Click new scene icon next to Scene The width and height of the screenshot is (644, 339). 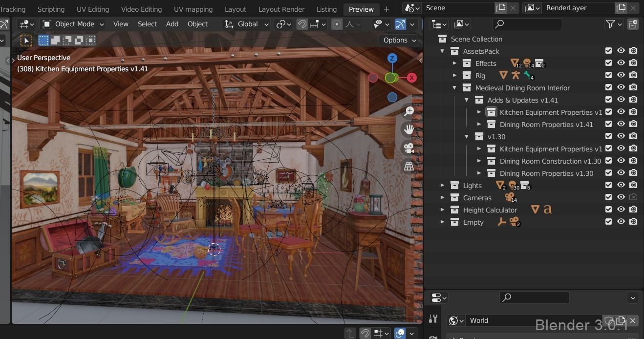[x=501, y=8]
